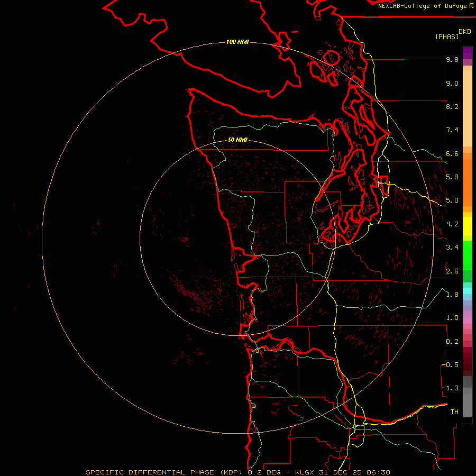Pick the bright yellow band on the color bar
Viewport: 476px width, 476px height.
[x=467, y=226]
